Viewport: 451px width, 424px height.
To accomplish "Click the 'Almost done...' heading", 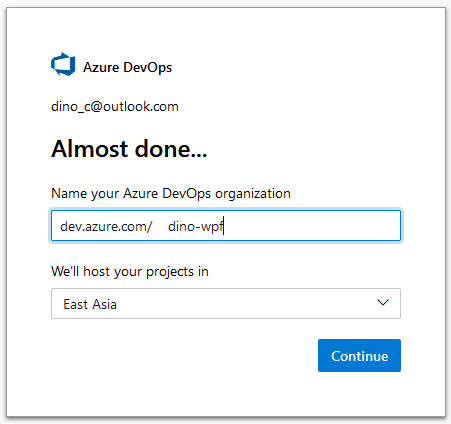I will (129, 149).
